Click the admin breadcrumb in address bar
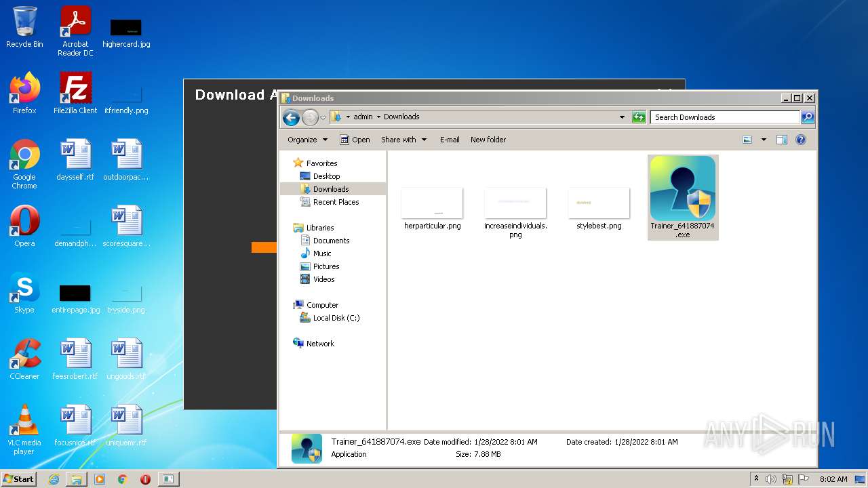 [x=363, y=117]
